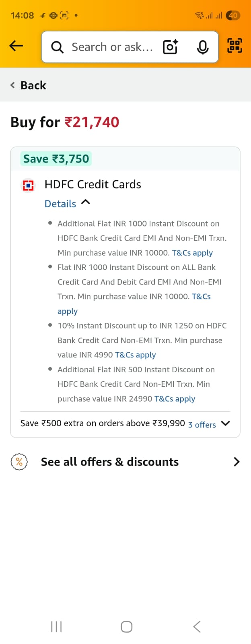251x644 pixels.
Task: Tap the microphone voice search icon
Action: pyautogui.click(x=202, y=47)
